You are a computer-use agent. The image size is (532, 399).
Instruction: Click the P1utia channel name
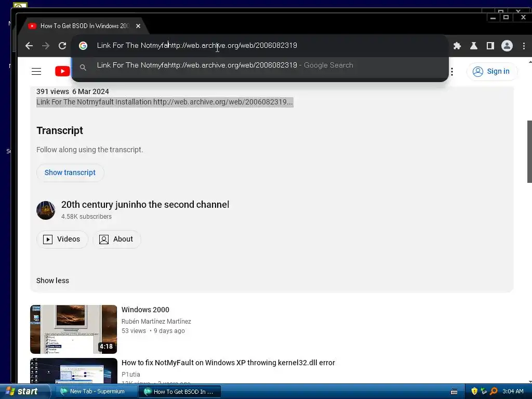click(130, 374)
